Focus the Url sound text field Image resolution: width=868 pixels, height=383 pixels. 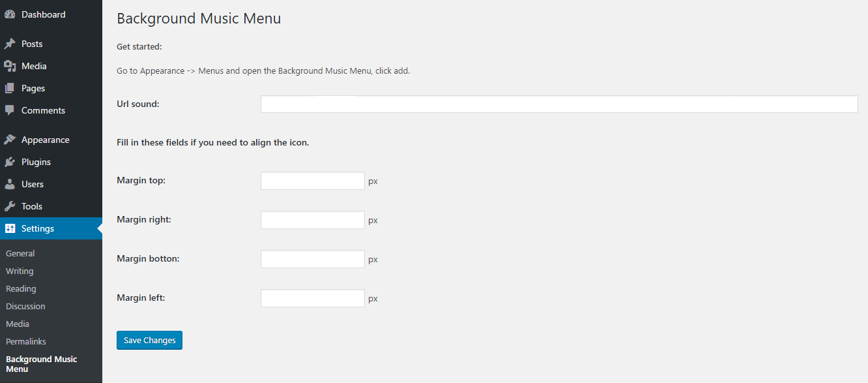click(x=559, y=104)
